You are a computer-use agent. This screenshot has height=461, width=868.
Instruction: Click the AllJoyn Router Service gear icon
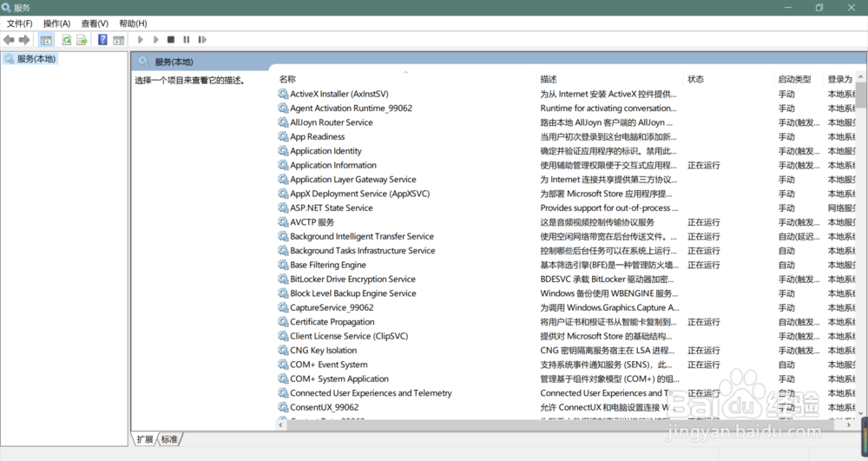(283, 122)
